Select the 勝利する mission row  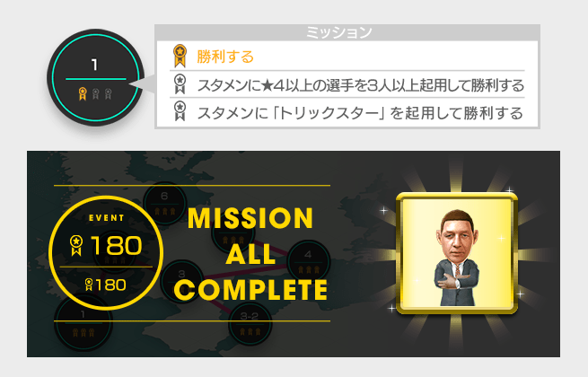[347, 56]
